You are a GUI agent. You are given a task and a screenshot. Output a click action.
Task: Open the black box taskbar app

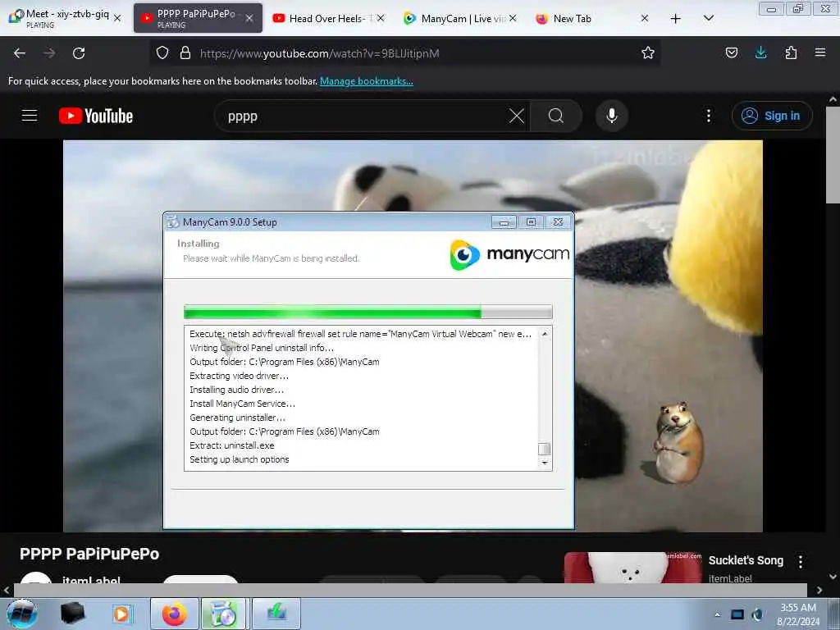point(72,614)
